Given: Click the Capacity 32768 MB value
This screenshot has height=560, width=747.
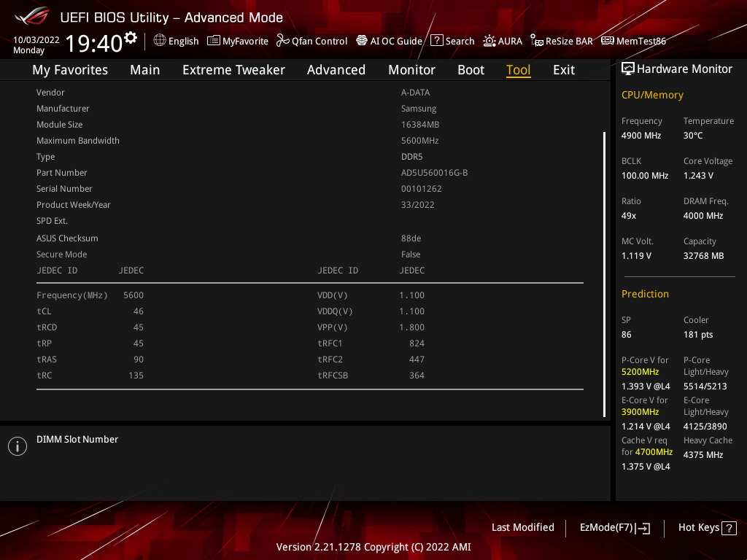Looking at the screenshot, I should click(x=703, y=256).
